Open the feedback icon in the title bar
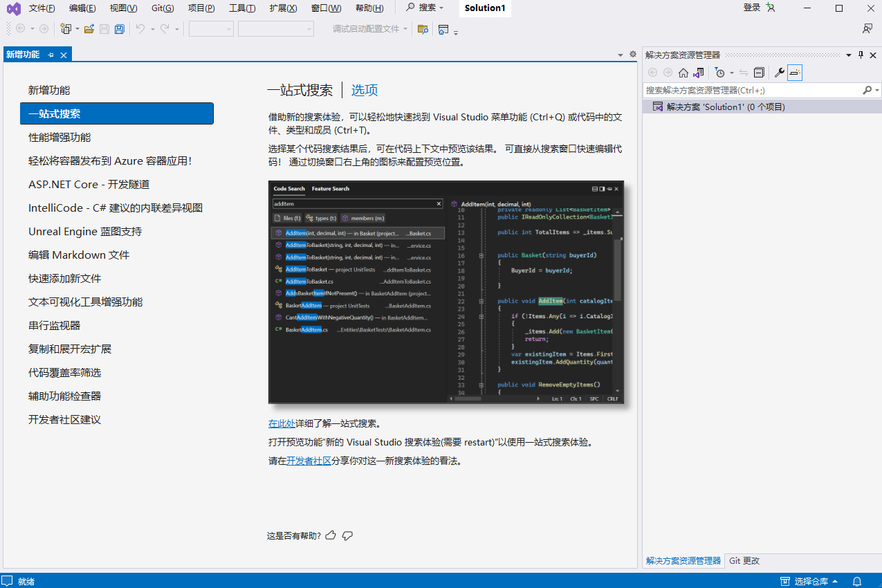Screen dimensions: 882x588 (868, 28)
